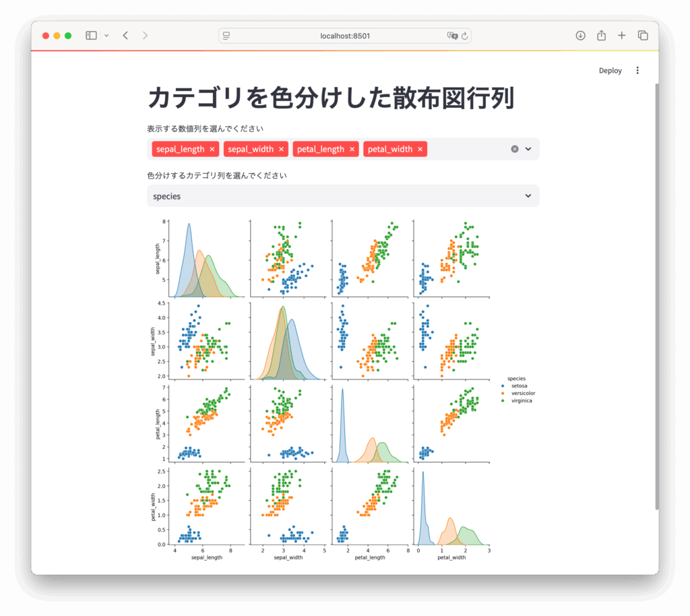
Task: Remove the sepal_width tag
Action: point(282,150)
